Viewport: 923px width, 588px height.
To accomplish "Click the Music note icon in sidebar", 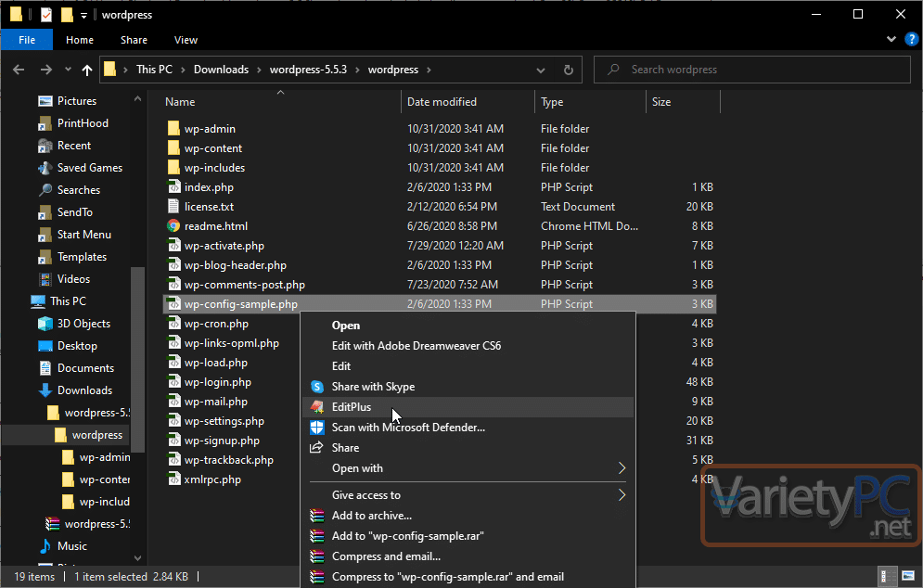I will tap(45, 546).
